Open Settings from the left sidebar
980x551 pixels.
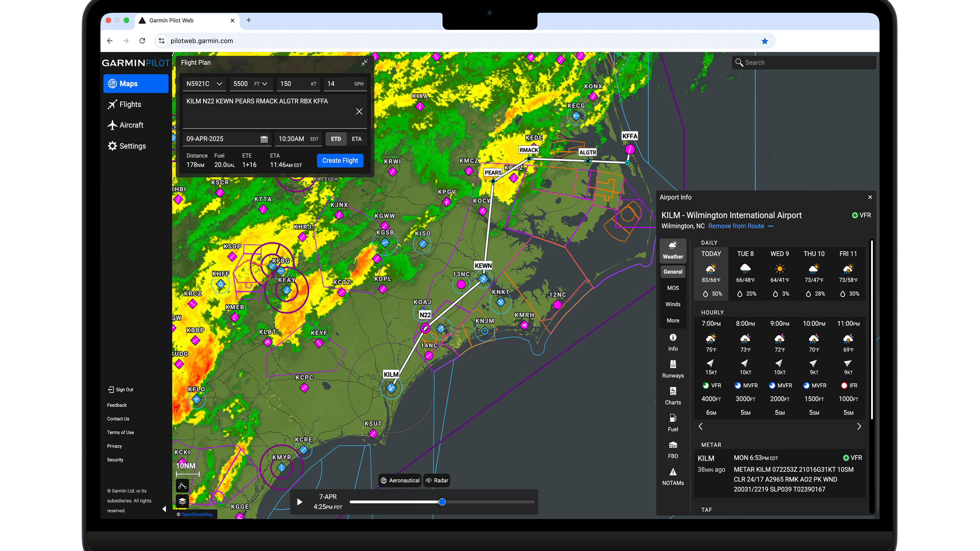pos(132,146)
